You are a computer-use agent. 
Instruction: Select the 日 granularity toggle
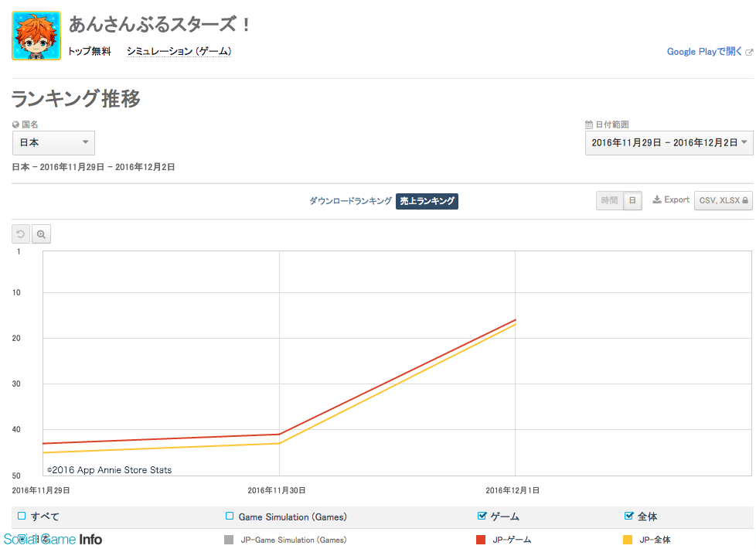[x=632, y=200]
